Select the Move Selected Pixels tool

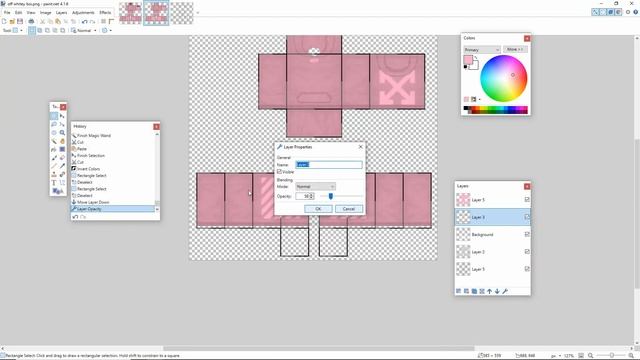click(62, 116)
